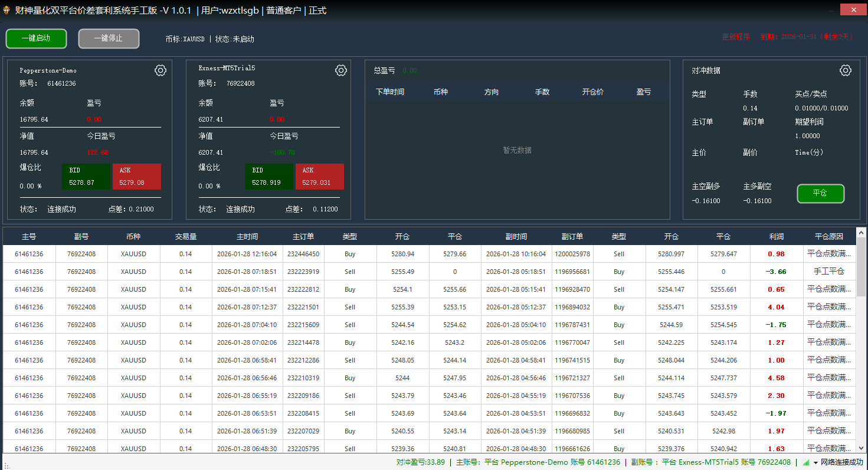Screen dimensions: 868x470
Task: Click the 网络连接成功 status bar text
Action: (x=843, y=462)
